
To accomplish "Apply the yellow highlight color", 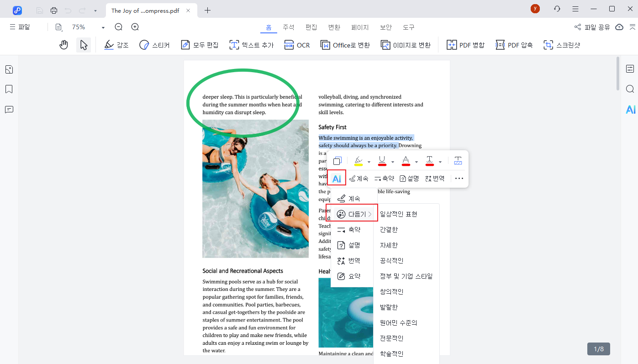I will (x=359, y=161).
